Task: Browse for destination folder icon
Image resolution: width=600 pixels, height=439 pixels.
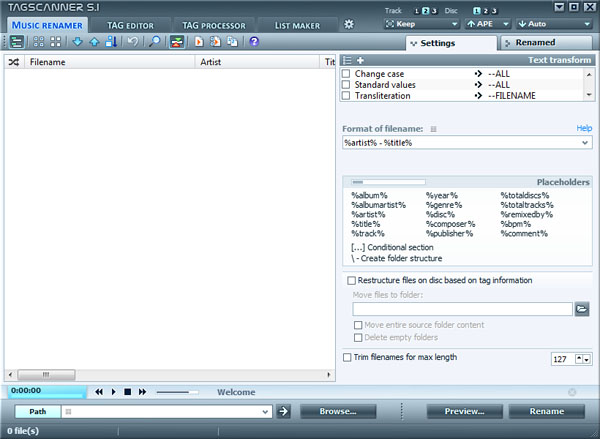Action: [x=582, y=308]
